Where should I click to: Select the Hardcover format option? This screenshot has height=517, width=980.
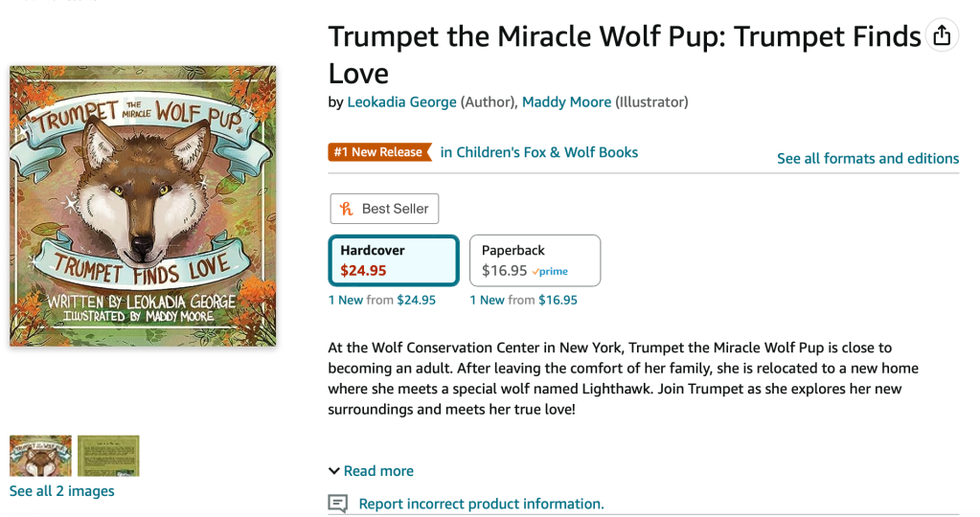[x=394, y=260]
